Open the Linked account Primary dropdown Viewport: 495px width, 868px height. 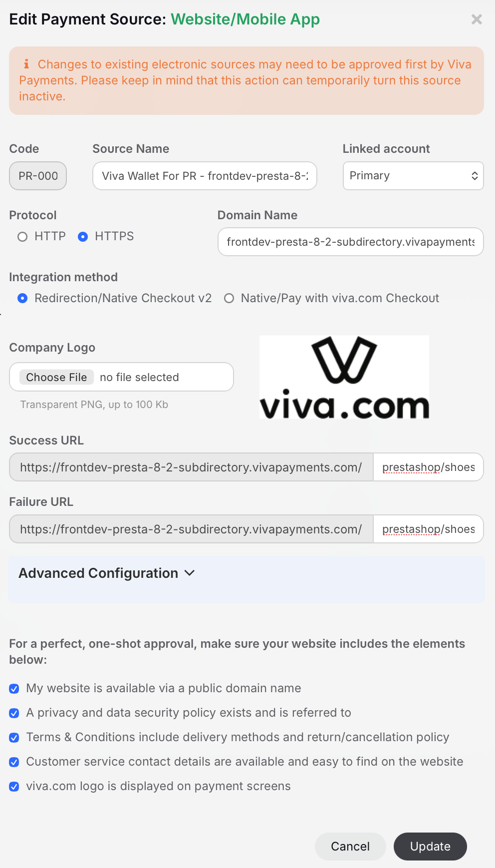[x=413, y=176]
